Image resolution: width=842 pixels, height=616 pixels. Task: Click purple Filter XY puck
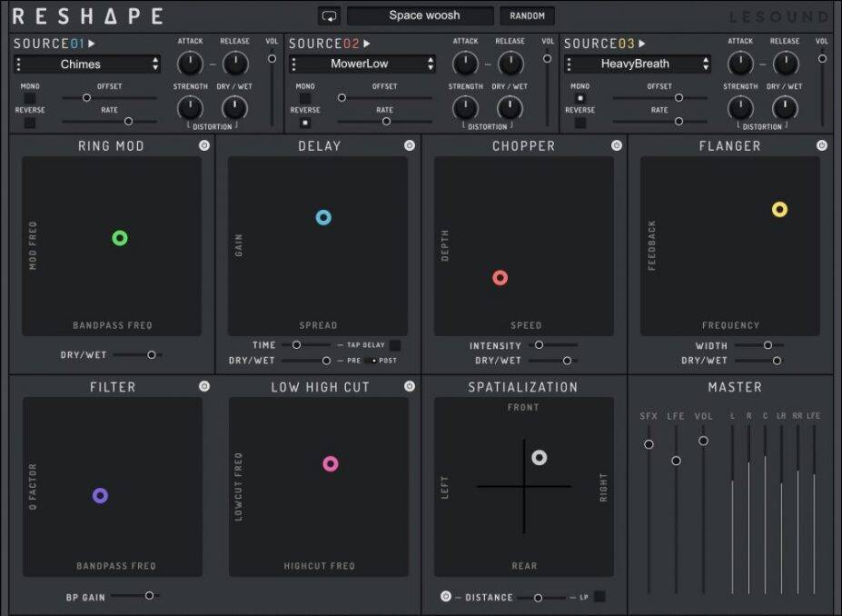(x=101, y=495)
